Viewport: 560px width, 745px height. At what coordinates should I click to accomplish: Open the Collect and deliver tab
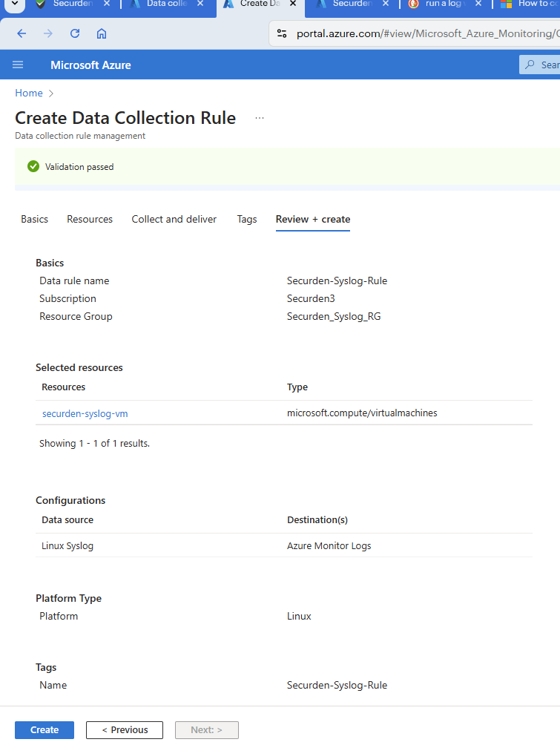point(174,219)
